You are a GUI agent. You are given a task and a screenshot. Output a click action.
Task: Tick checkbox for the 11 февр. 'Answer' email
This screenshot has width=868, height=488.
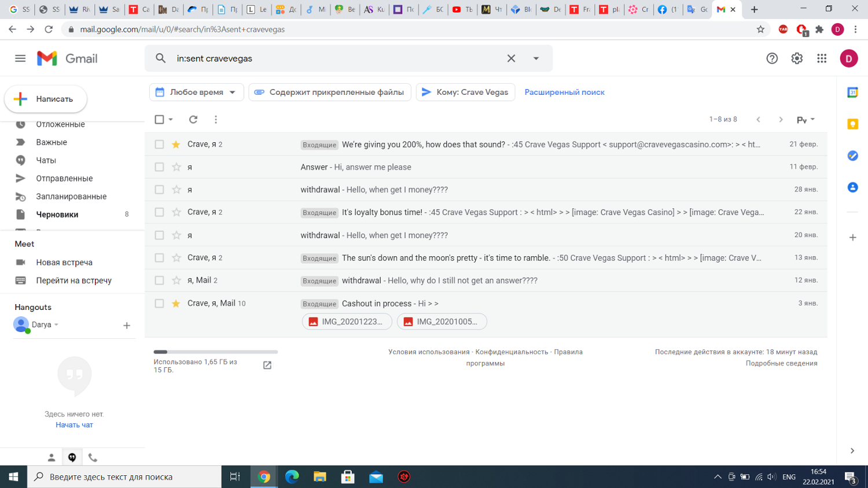[x=159, y=167]
